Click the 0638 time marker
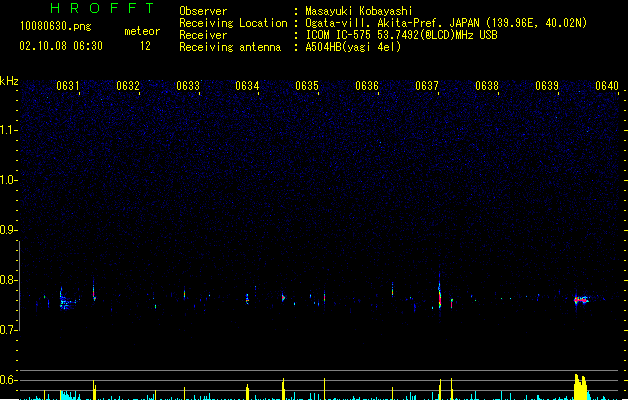The image size is (629, 400). [487, 86]
